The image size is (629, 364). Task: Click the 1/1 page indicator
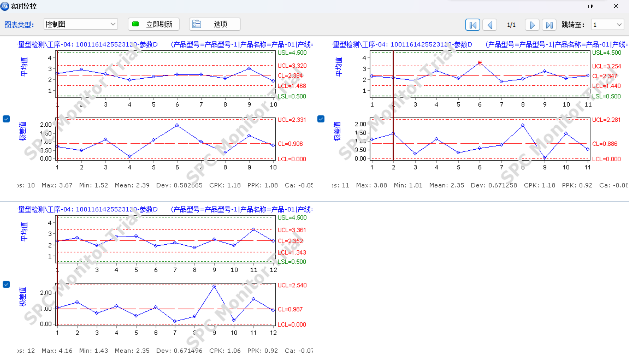[x=511, y=25]
